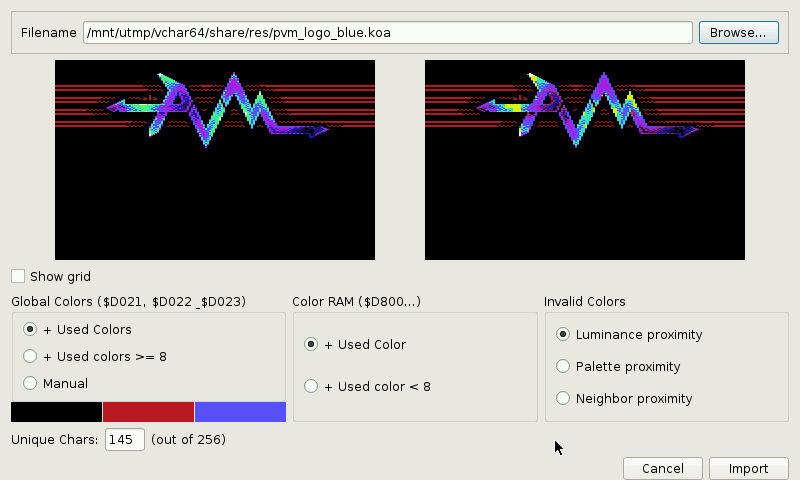
Task: Click the Cancel button
Action: coord(663,468)
